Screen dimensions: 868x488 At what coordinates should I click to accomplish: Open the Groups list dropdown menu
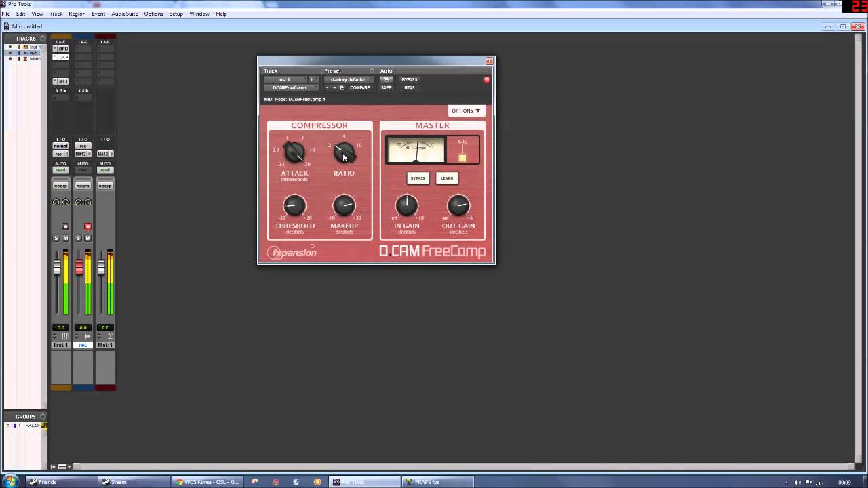click(43, 417)
